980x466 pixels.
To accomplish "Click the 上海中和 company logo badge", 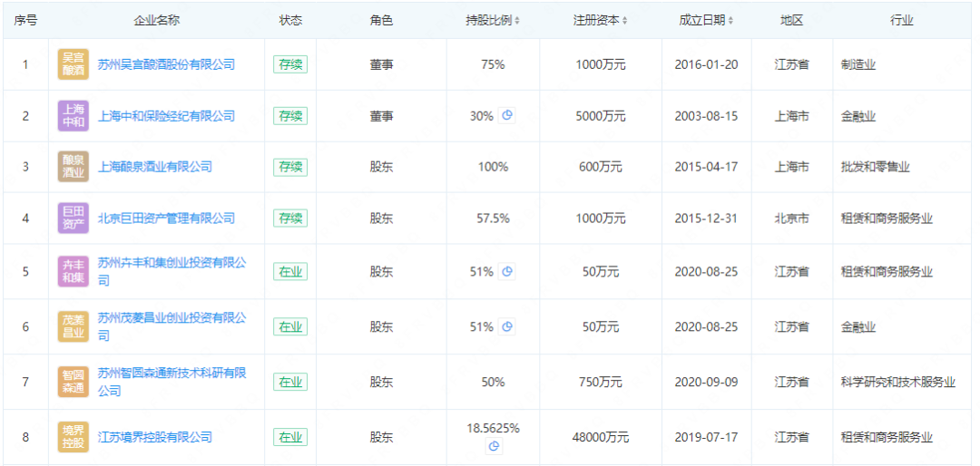I will tap(73, 116).
